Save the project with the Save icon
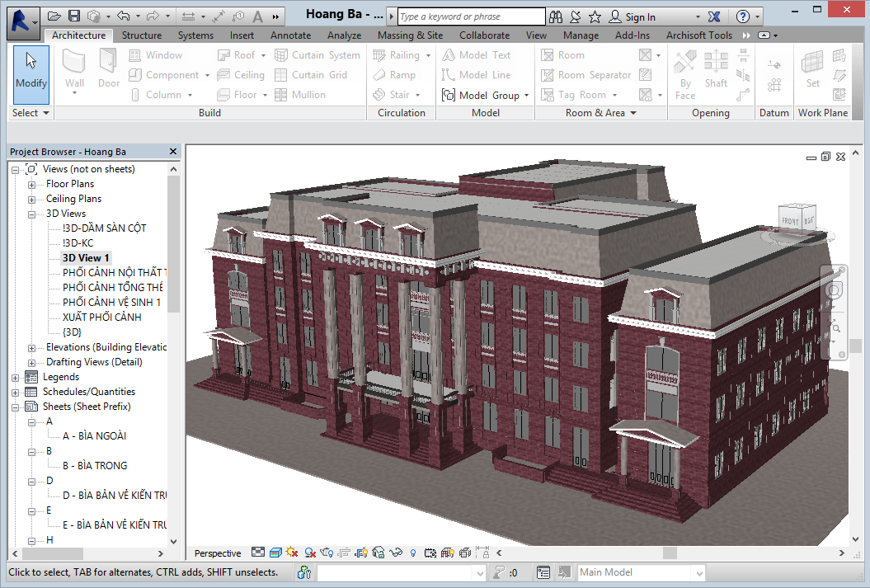This screenshot has width=870, height=588. pyautogui.click(x=74, y=16)
